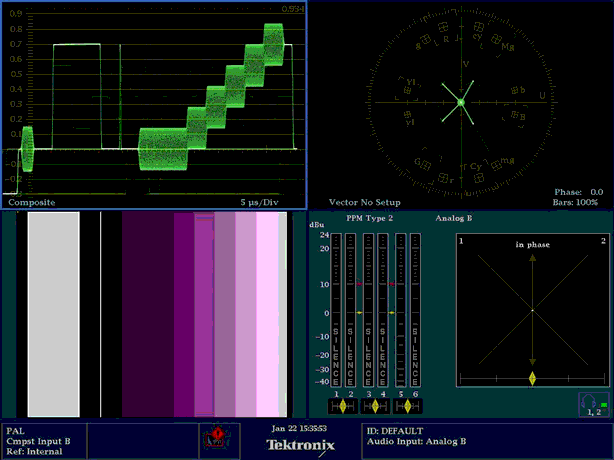Screen dimensions: 614x460
Task: Click the yellow diamond on phase correlation slider
Action: click(x=532, y=378)
